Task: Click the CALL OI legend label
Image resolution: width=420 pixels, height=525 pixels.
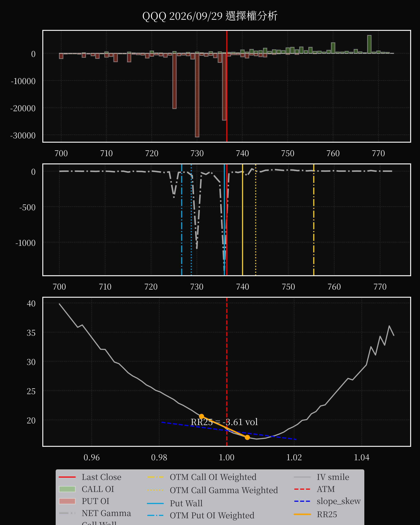Action: (98, 489)
